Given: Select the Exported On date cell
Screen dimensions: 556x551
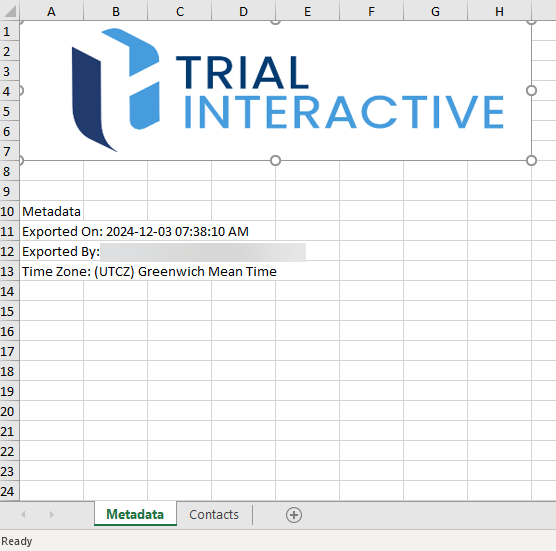Looking at the screenshot, I should coord(135,232).
